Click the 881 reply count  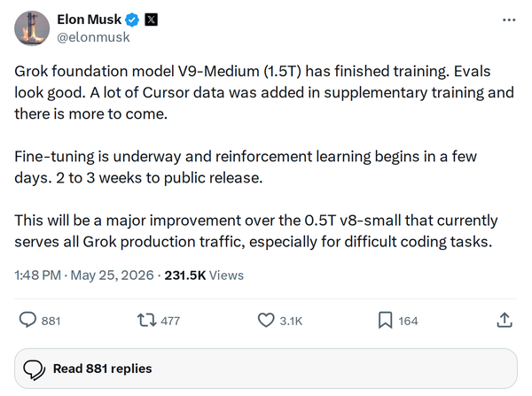click(51, 321)
